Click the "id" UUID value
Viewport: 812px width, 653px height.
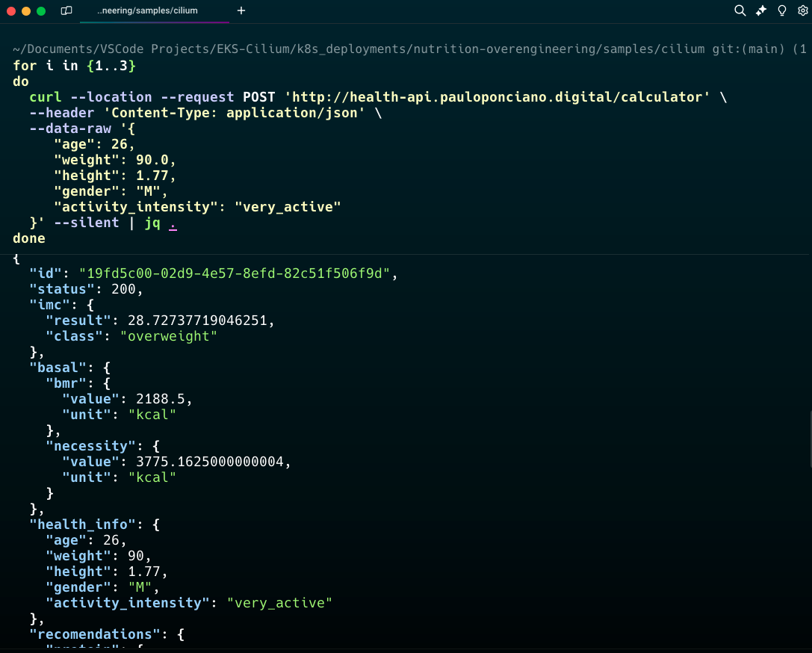[x=234, y=273]
